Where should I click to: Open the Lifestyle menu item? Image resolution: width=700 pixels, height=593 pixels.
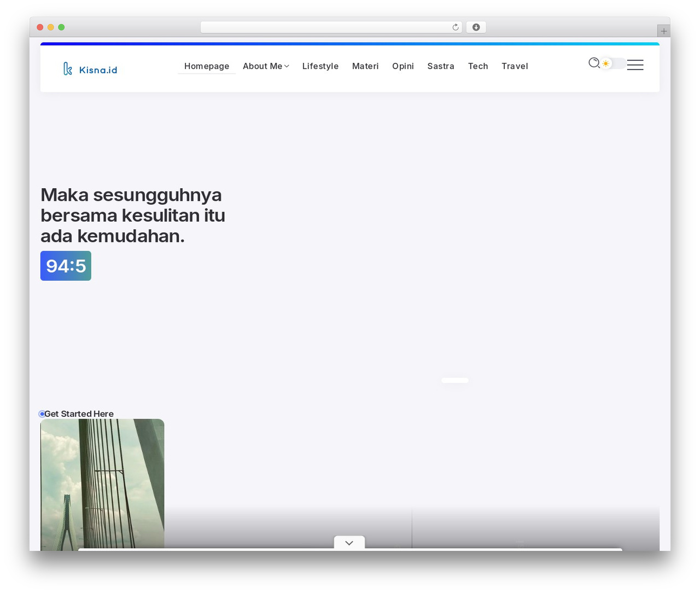[320, 66]
